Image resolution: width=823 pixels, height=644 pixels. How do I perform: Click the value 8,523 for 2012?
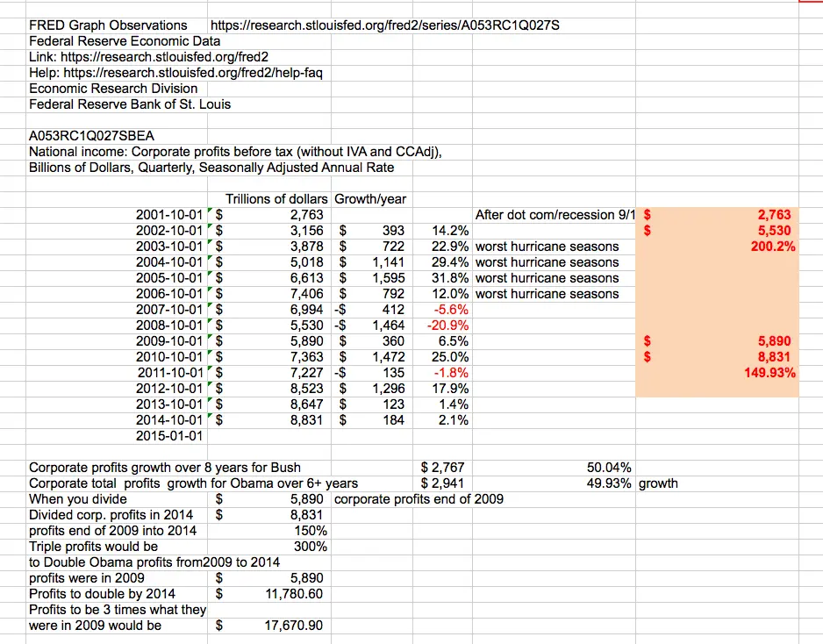point(306,389)
